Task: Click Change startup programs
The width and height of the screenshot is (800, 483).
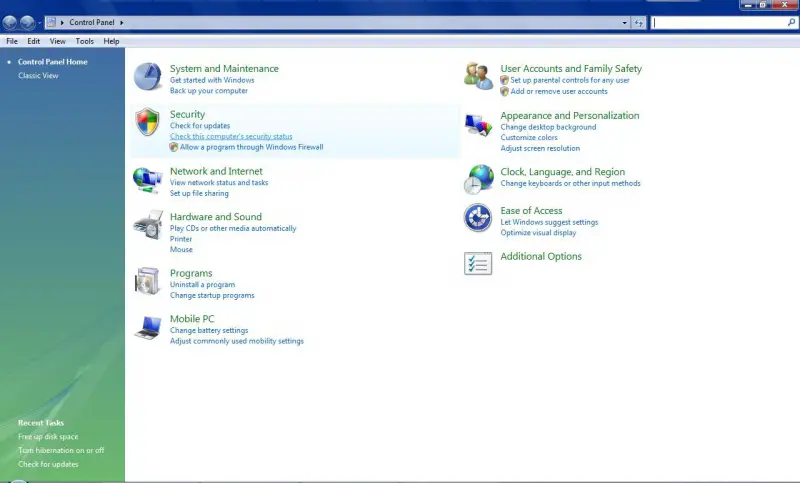Action: pyautogui.click(x=212, y=295)
